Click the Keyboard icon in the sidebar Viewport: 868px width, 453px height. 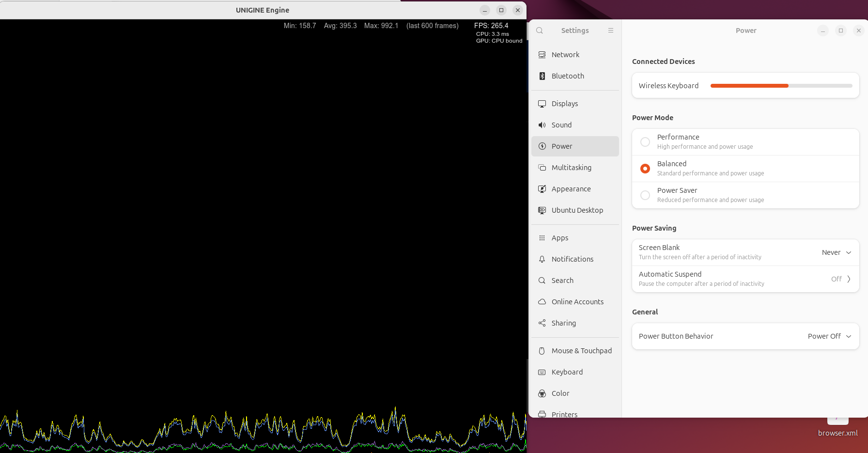(x=542, y=372)
